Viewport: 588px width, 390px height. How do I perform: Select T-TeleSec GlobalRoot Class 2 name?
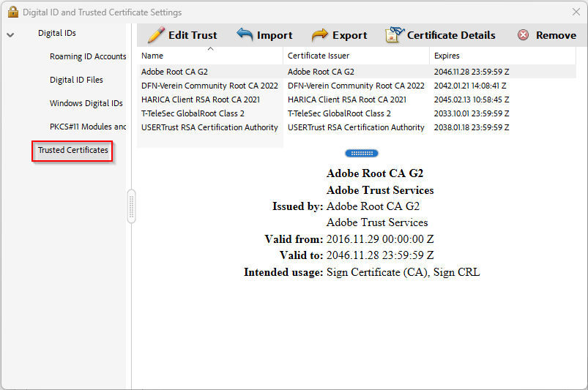(193, 113)
